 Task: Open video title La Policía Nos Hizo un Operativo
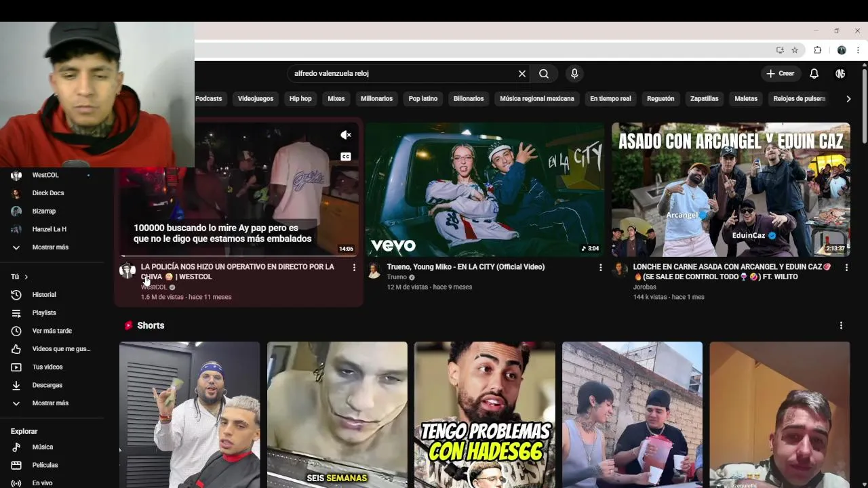(237, 272)
